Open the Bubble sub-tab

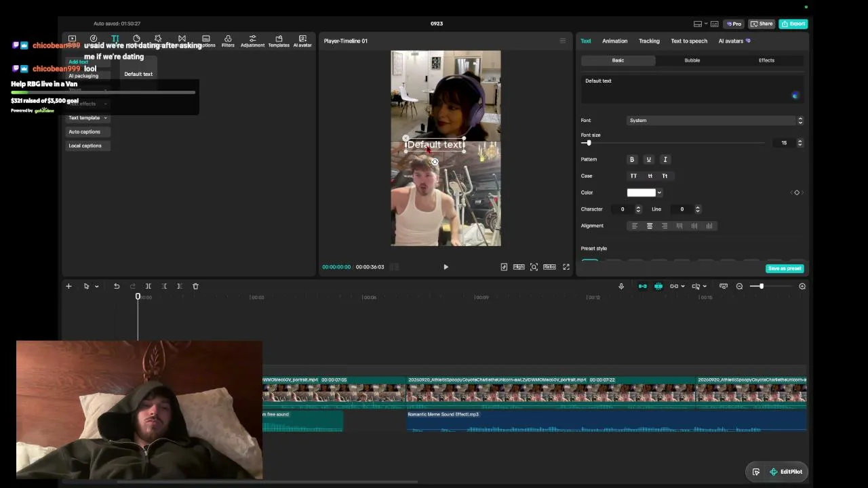(692, 60)
